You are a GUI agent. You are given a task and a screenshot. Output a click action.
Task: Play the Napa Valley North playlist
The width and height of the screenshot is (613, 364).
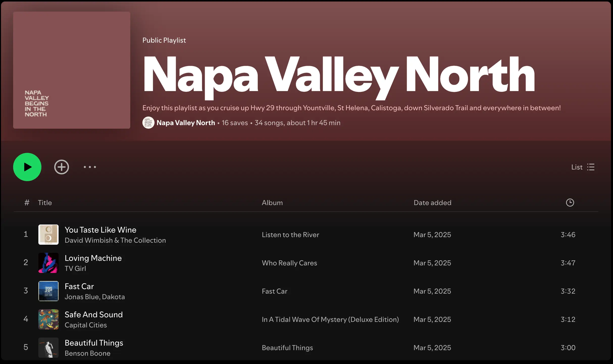27,167
